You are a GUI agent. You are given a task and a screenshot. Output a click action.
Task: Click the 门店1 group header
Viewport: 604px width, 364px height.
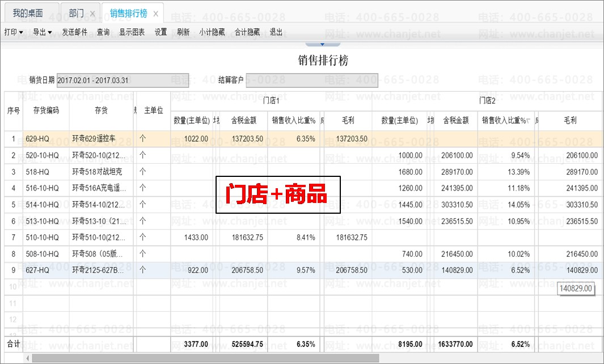[271, 101]
